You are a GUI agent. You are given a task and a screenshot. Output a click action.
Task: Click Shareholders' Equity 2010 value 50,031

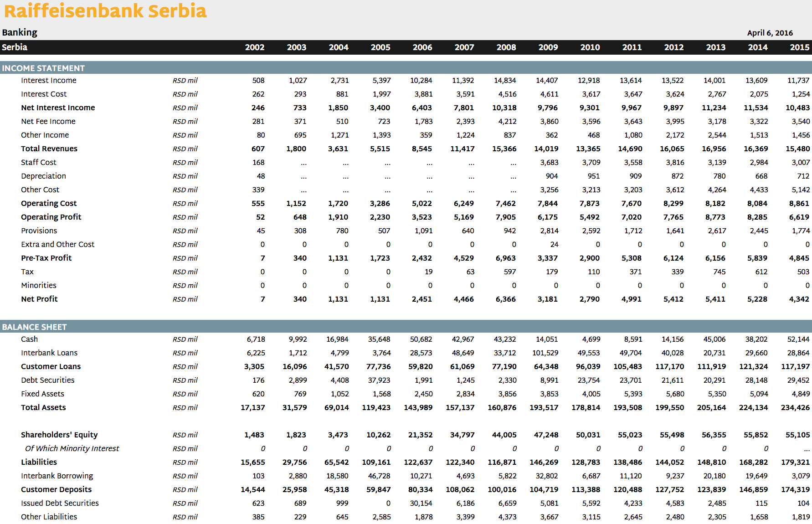(588, 435)
